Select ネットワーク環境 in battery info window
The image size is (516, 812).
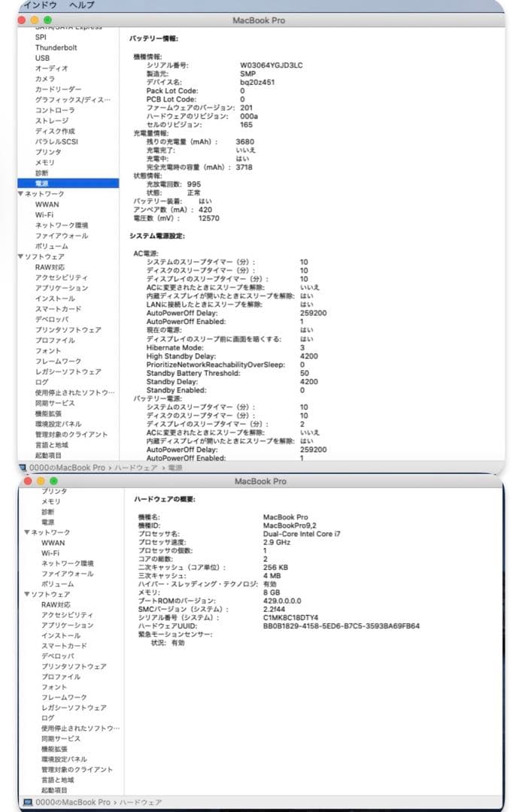[x=61, y=226]
